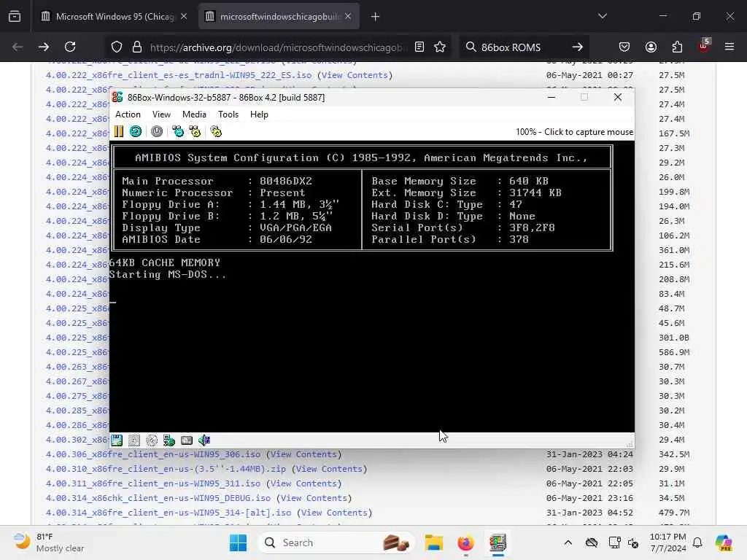Open 4.00.222 es-es_tradnl WIN95_222_ES.iso link

point(179,75)
